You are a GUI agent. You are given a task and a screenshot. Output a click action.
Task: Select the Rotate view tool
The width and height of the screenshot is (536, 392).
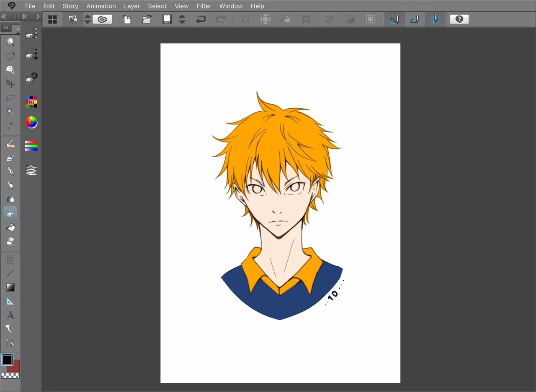point(10,56)
